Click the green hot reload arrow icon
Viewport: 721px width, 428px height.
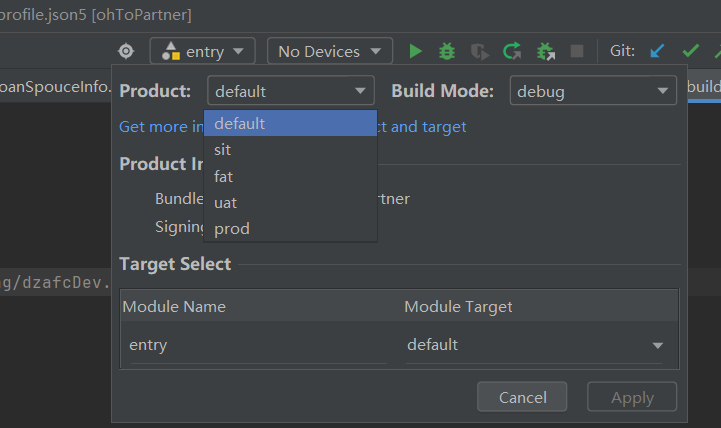[x=512, y=51]
